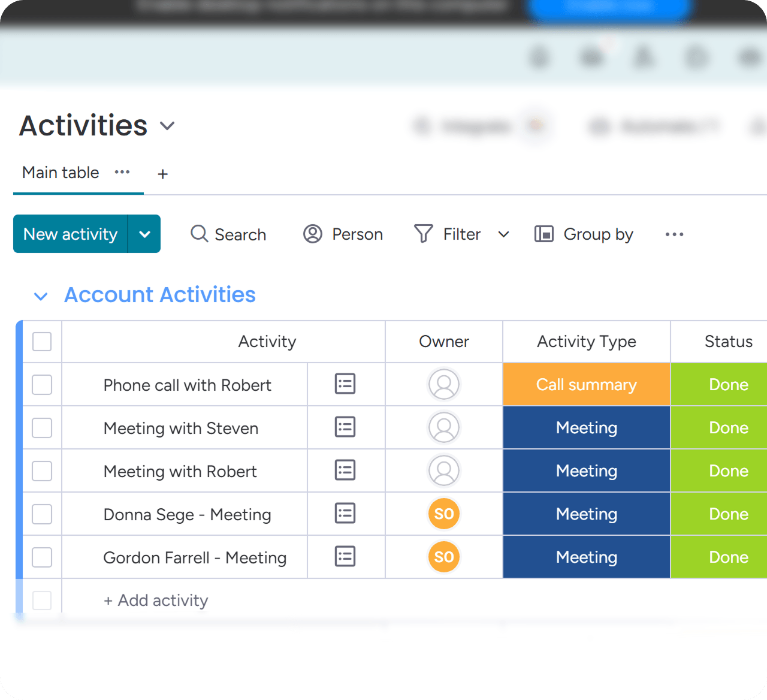Change Done status for Donna Sege row
767x700 pixels.
[x=719, y=514]
